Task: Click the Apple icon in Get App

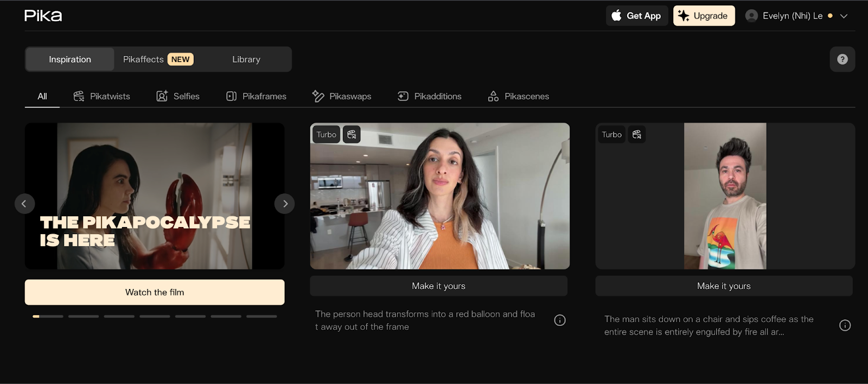Action: (x=617, y=16)
